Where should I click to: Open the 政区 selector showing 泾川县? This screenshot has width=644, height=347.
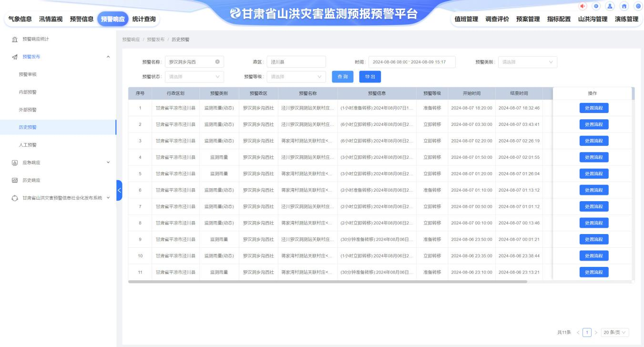tap(296, 62)
